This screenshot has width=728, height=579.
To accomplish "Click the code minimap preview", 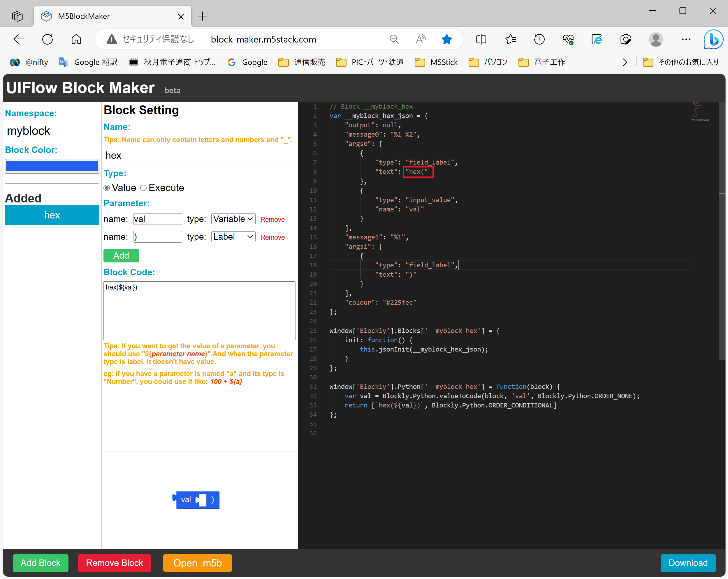I will (x=703, y=111).
